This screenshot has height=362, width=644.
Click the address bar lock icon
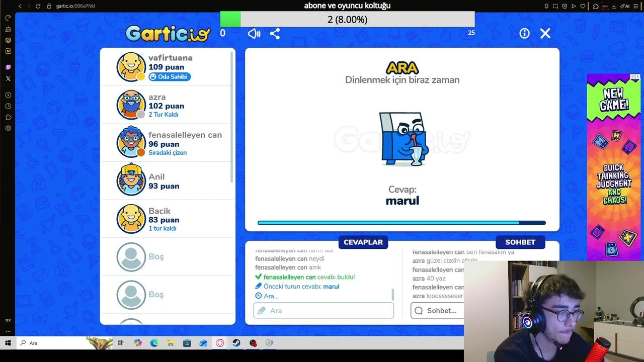click(x=49, y=6)
